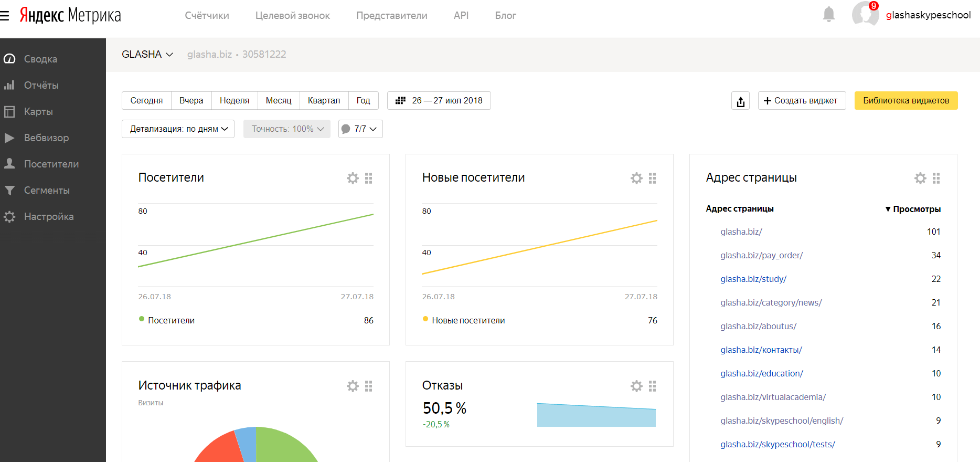980x462 pixels.
Task: Set period to Квартал
Action: (324, 101)
